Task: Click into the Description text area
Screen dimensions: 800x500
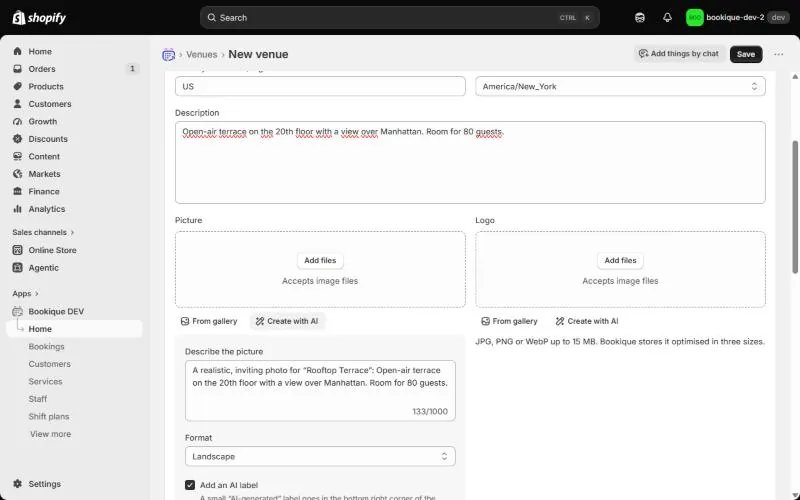Action: (x=470, y=162)
